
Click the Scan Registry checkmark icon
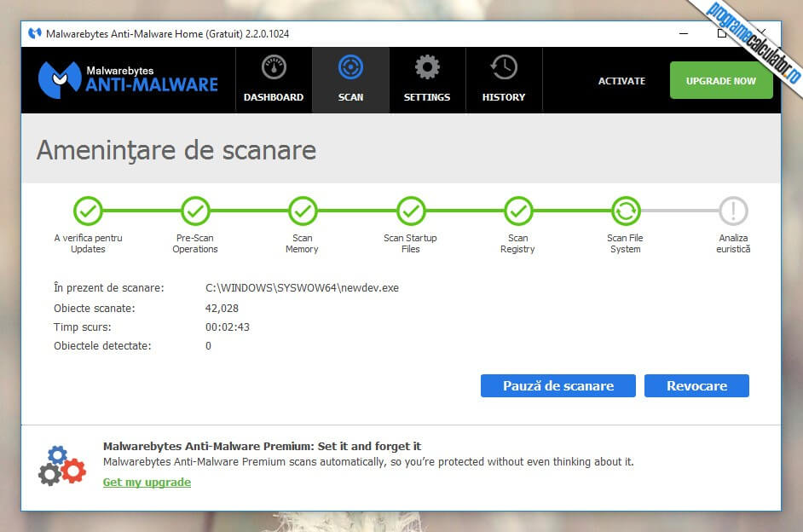[518, 210]
